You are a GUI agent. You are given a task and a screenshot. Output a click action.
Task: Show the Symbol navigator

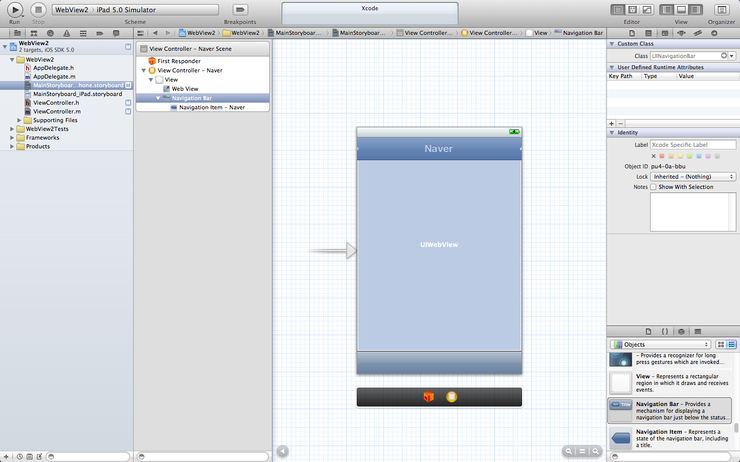34,33
